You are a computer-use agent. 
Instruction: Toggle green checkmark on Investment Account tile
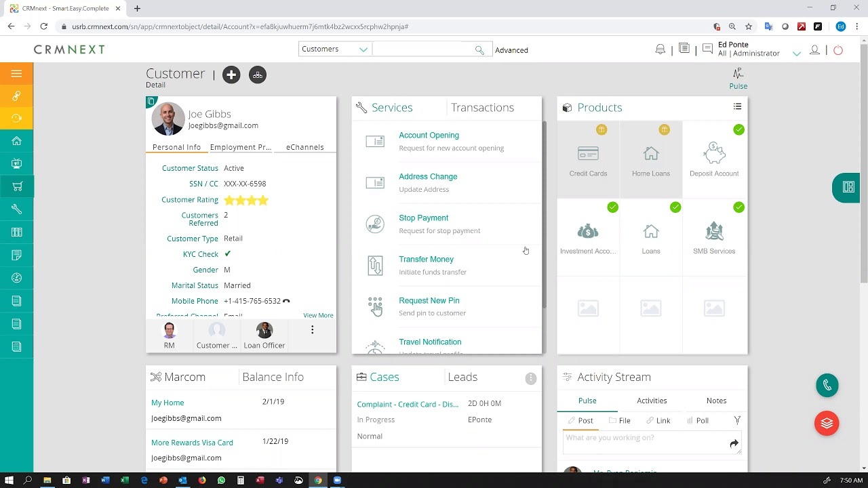612,207
